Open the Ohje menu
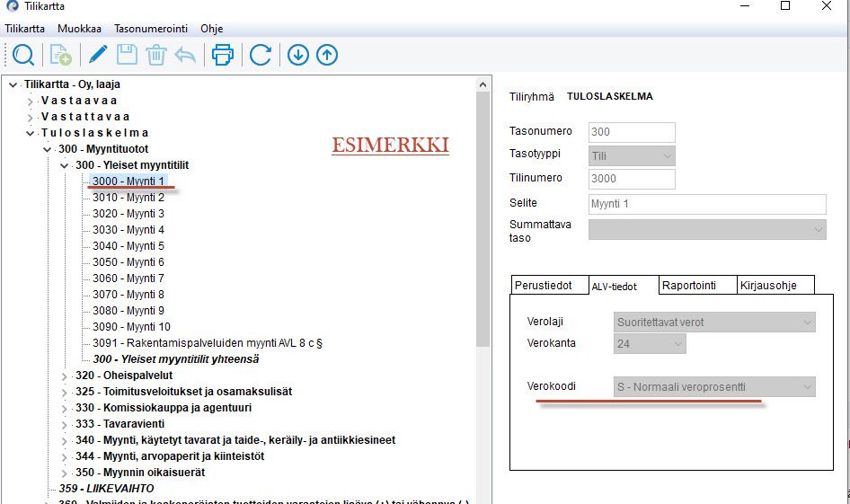850x504 pixels. click(x=211, y=29)
